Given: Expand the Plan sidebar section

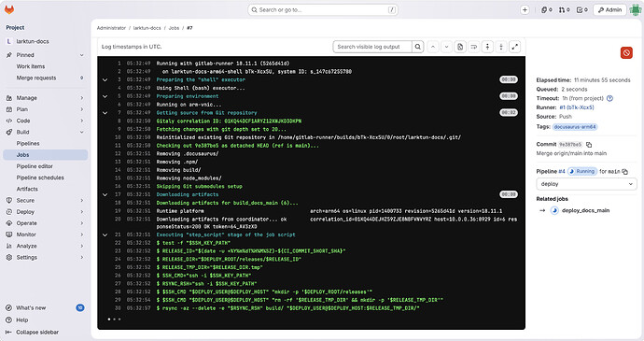Looking at the screenshot, I should coord(45,109).
